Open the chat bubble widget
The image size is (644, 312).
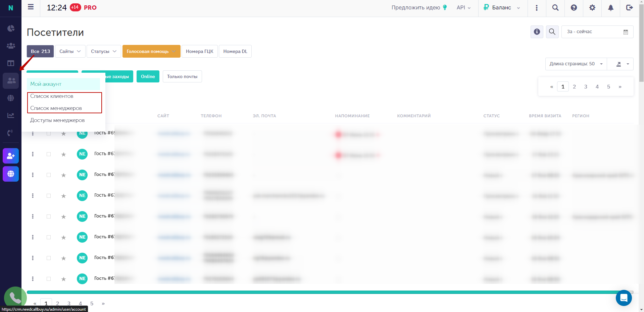(x=624, y=298)
